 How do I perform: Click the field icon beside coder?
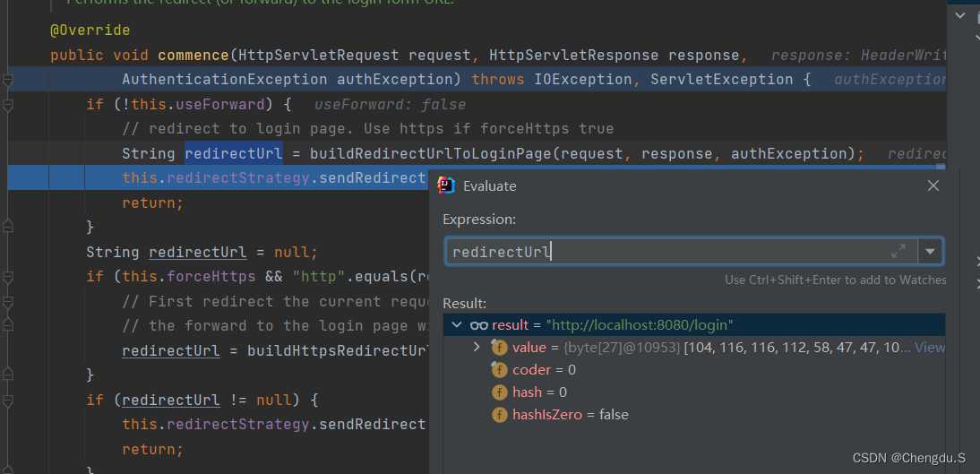click(499, 369)
